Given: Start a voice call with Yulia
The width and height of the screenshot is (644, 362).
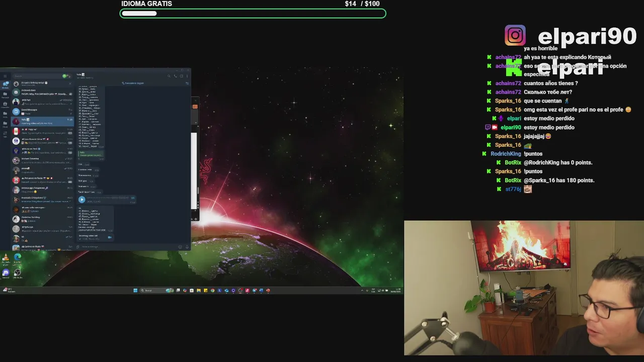Looking at the screenshot, I should (x=175, y=76).
